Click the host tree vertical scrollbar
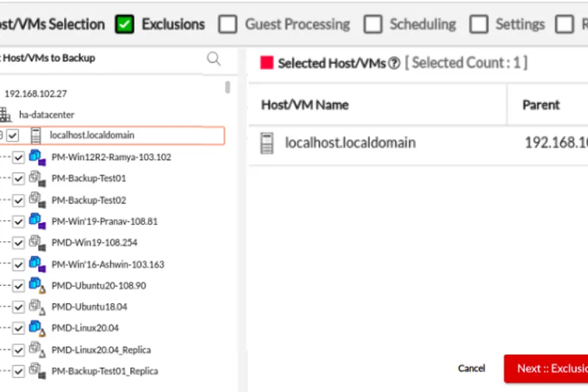Viewport: 588px width, 392px height. (228, 88)
